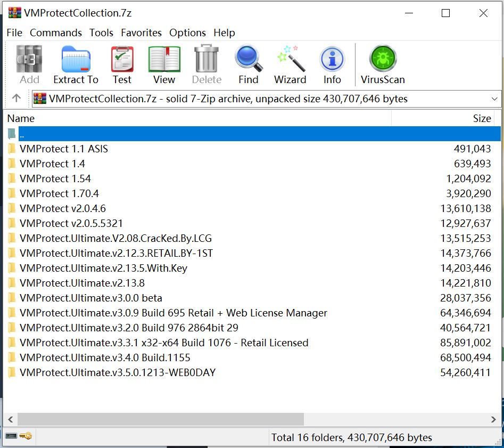Click the Total 16 folders status text
The width and height of the screenshot is (504, 448).
tap(352, 437)
